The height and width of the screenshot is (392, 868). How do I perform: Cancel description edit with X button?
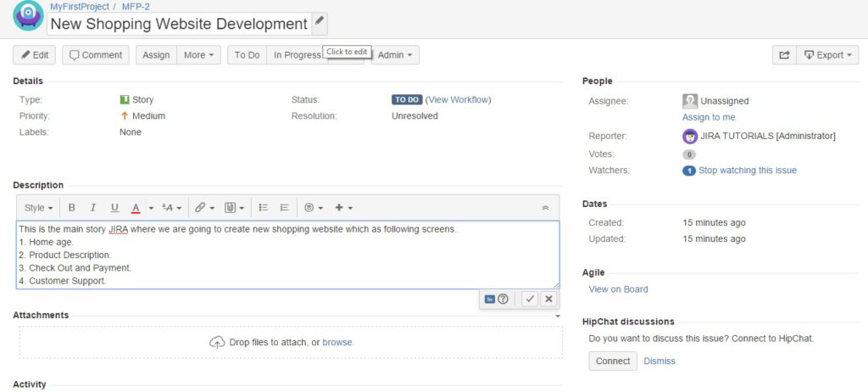[548, 299]
